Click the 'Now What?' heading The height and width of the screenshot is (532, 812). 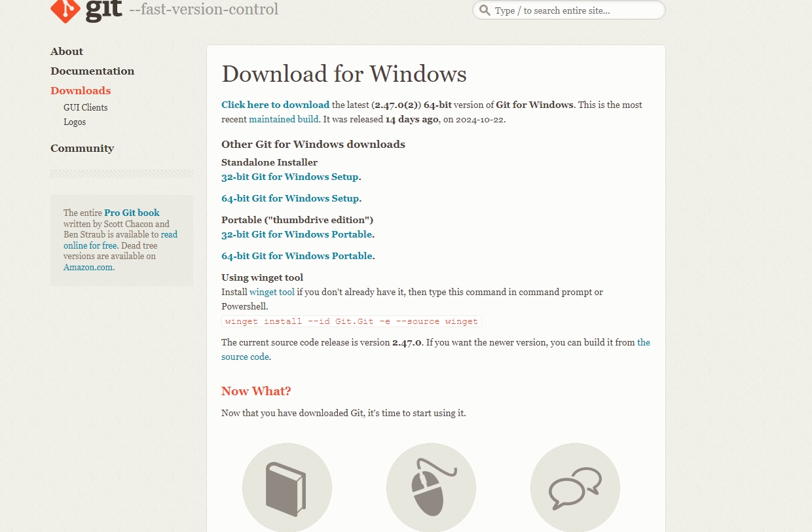point(256,391)
